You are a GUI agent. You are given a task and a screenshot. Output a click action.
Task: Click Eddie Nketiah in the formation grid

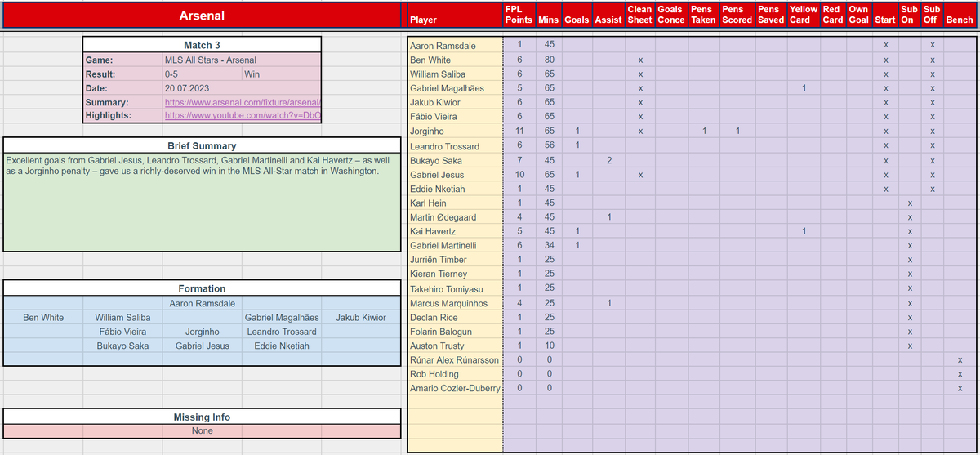point(282,346)
